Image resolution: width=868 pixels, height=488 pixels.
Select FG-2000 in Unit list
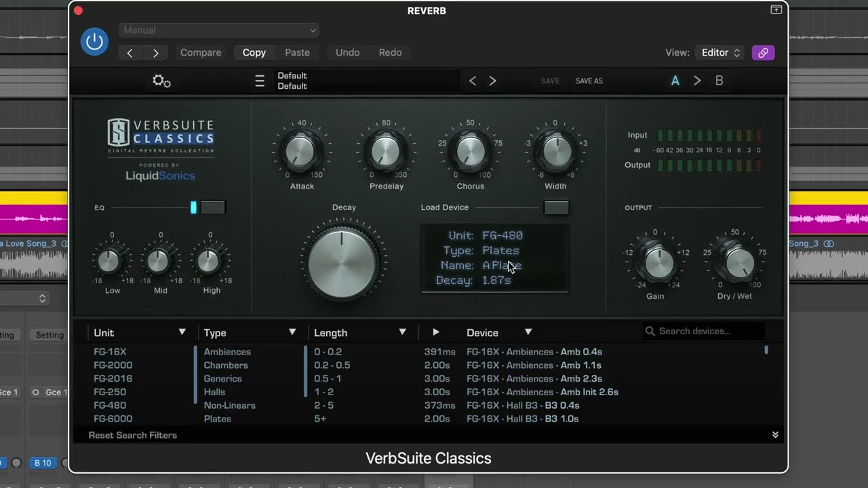pyautogui.click(x=113, y=365)
